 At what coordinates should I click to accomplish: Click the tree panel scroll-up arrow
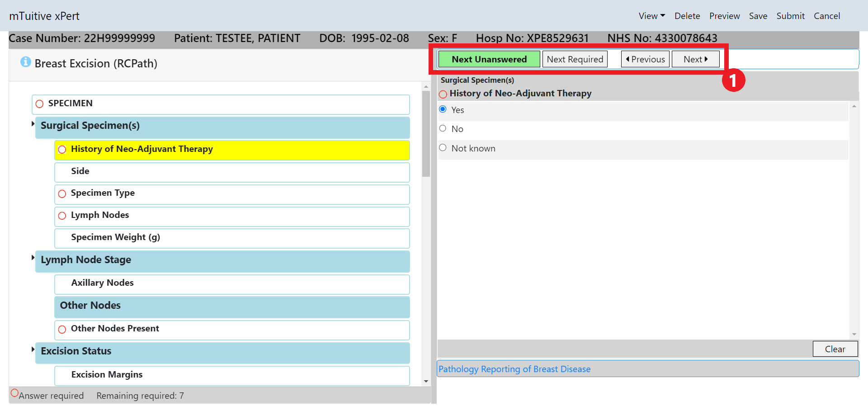426,86
